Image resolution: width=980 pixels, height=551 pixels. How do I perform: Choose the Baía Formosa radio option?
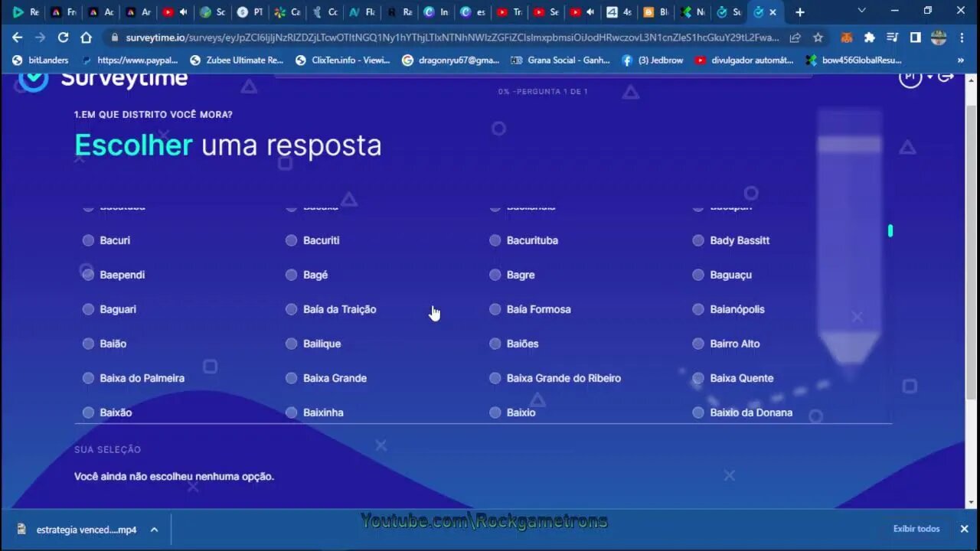[x=495, y=309]
